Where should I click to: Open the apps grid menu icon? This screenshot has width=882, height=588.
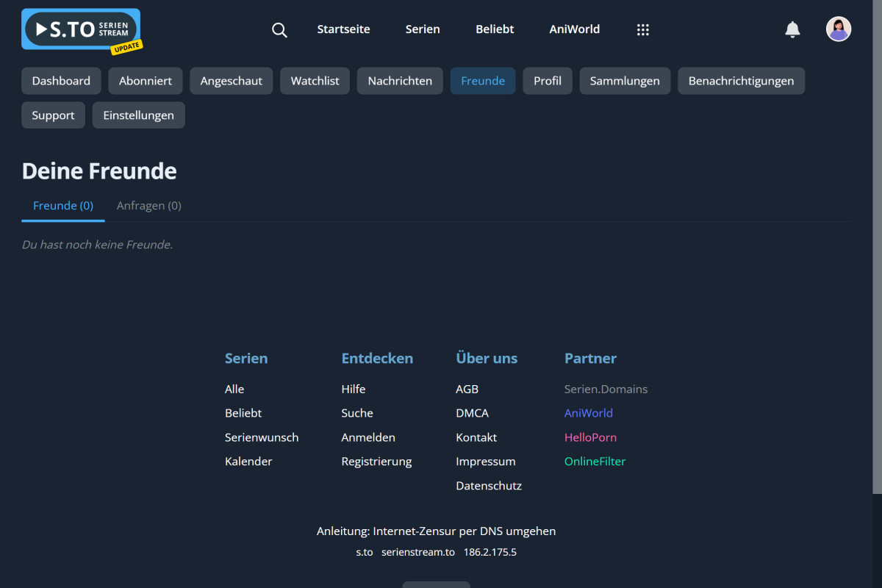[642, 30]
